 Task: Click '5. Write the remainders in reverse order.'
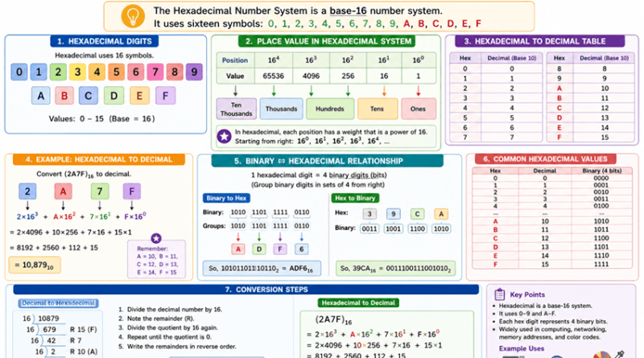[177, 346]
